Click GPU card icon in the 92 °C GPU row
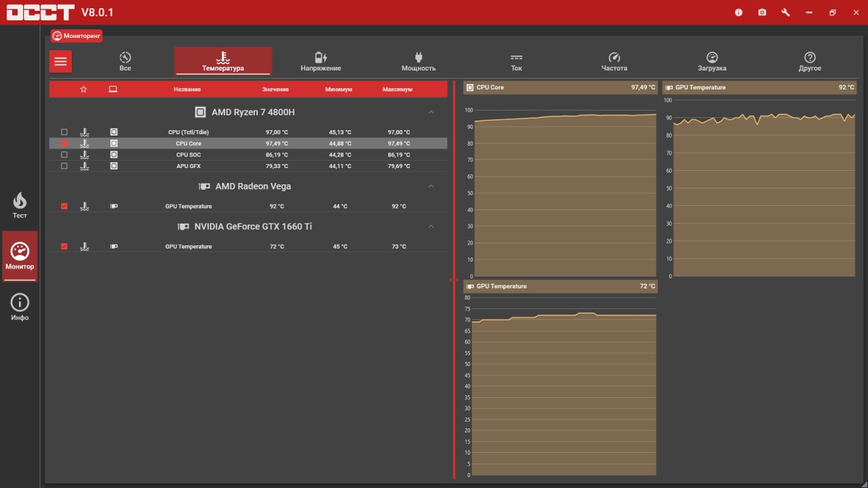Screen dimensions: 868x488 [x=114, y=206]
